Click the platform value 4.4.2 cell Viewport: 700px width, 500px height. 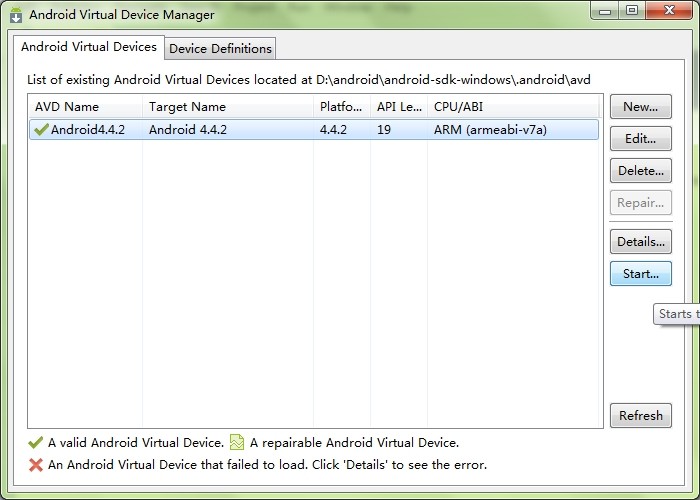pos(333,130)
